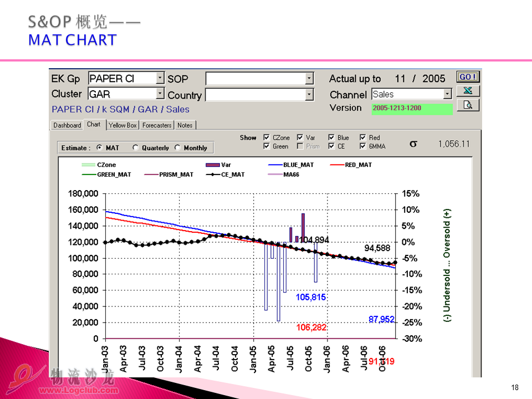Click the CZone legend entry
Screen dimensions: 532x399
coord(99,165)
